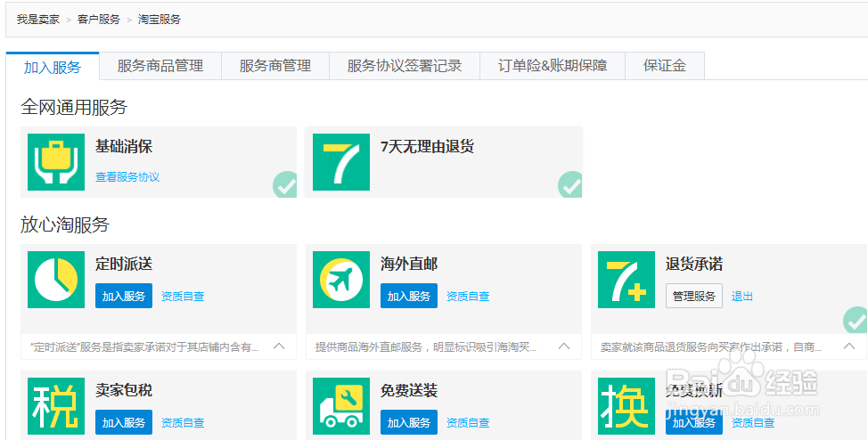Image resolution: width=868 pixels, height=440 pixels.
Task: Open 查看服务协议 link under 基础消保
Action: (127, 177)
